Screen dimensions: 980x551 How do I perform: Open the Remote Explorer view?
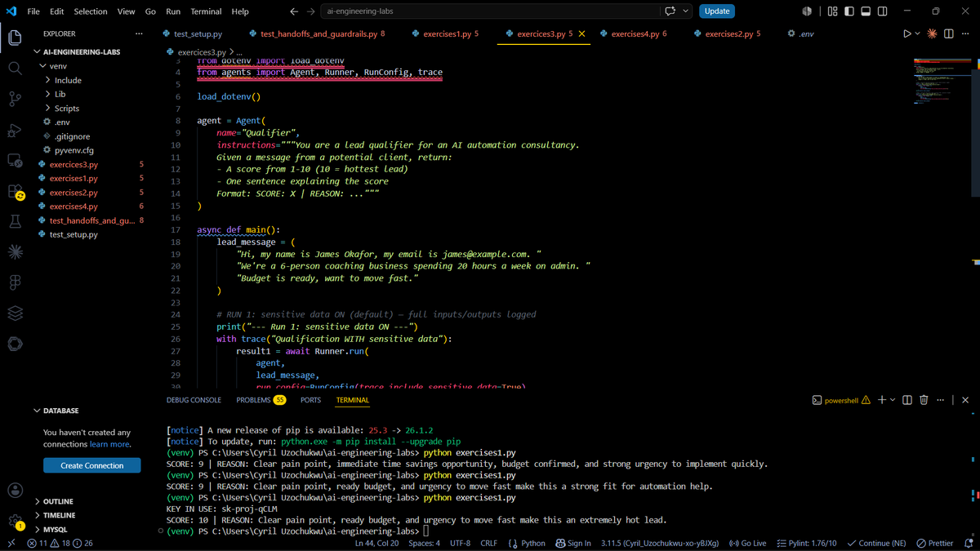click(x=15, y=161)
